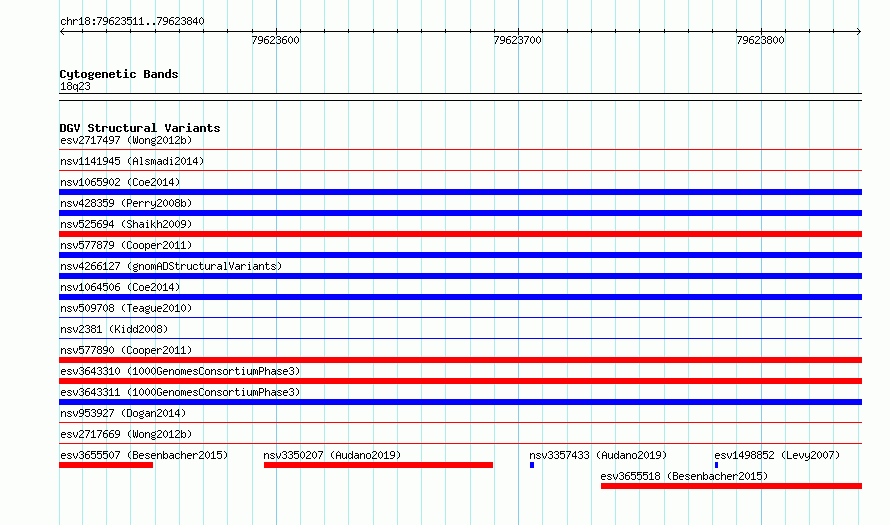Click the blue bar under nsv1065902

(x=460, y=192)
